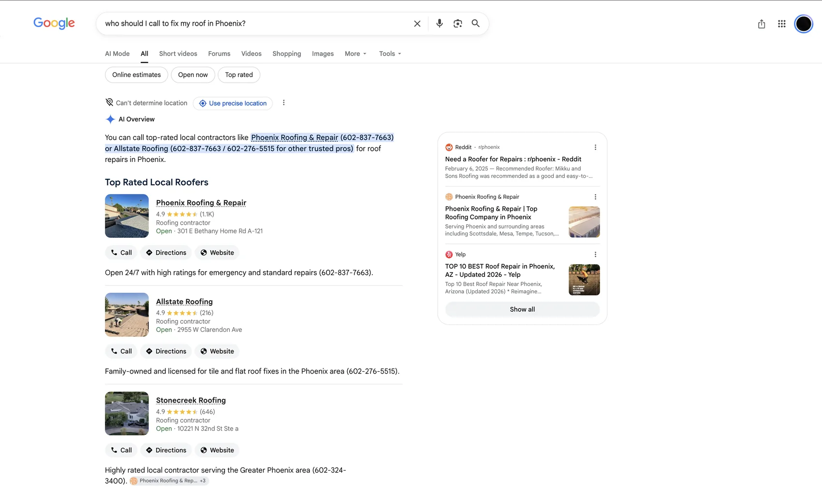
Task: Open the Shopping tab
Action: [287, 54]
